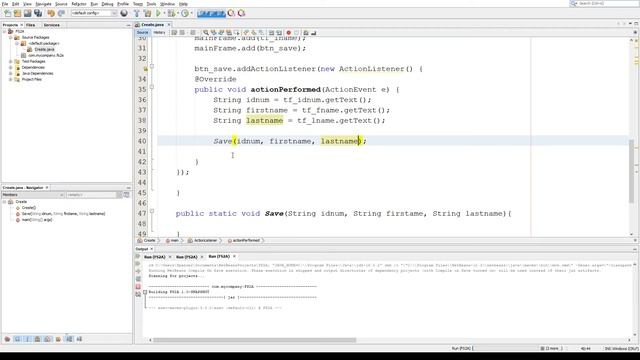Collapse the FS2A project node
Viewport: 640px width, 360px height.
pyautogui.click(x=5, y=31)
